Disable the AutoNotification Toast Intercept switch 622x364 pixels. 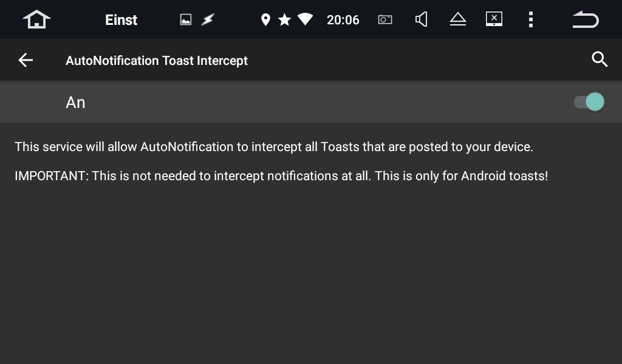[589, 102]
